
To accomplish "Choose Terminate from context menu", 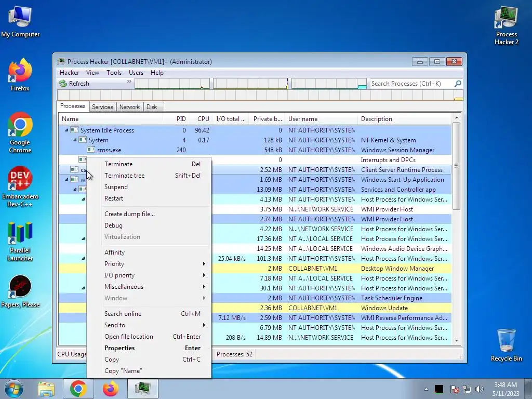I will coord(149,164).
